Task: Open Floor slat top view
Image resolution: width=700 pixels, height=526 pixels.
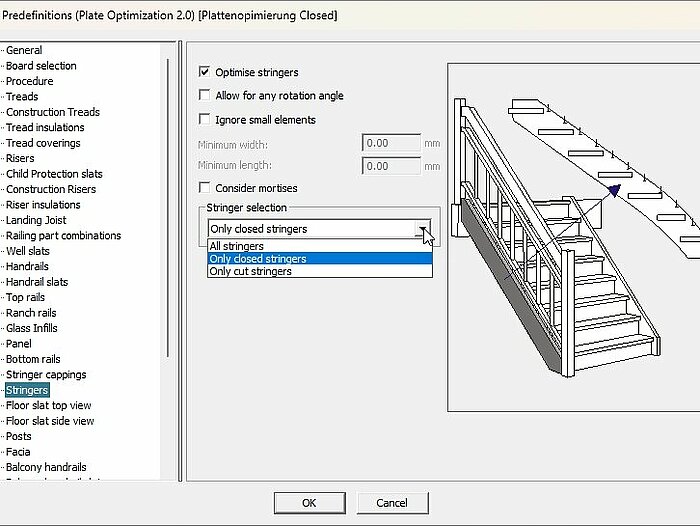Action: pyautogui.click(x=49, y=405)
